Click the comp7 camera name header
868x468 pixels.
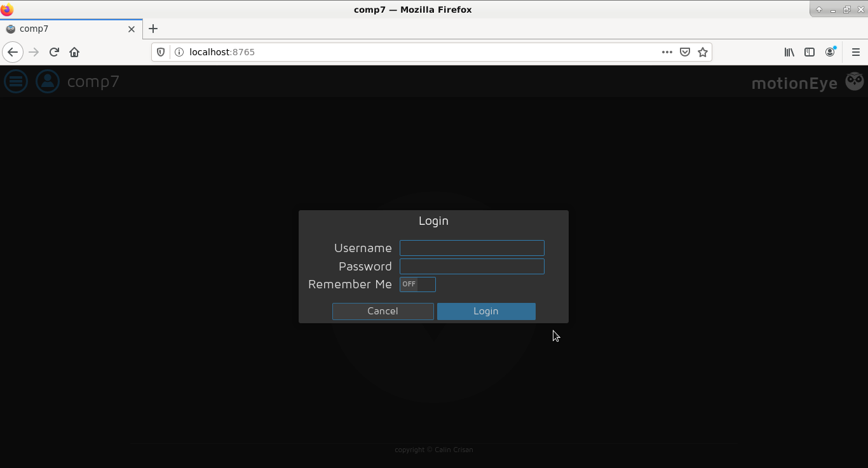pyautogui.click(x=93, y=81)
